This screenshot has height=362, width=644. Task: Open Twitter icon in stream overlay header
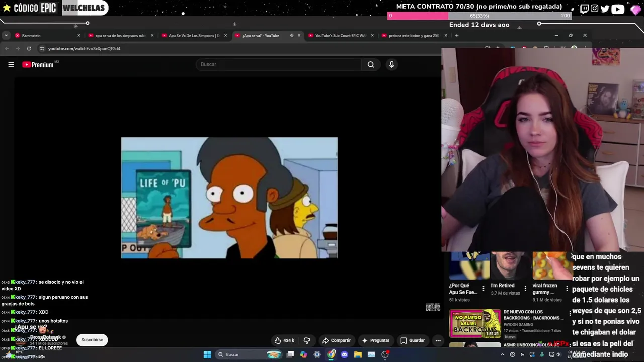(x=605, y=8)
